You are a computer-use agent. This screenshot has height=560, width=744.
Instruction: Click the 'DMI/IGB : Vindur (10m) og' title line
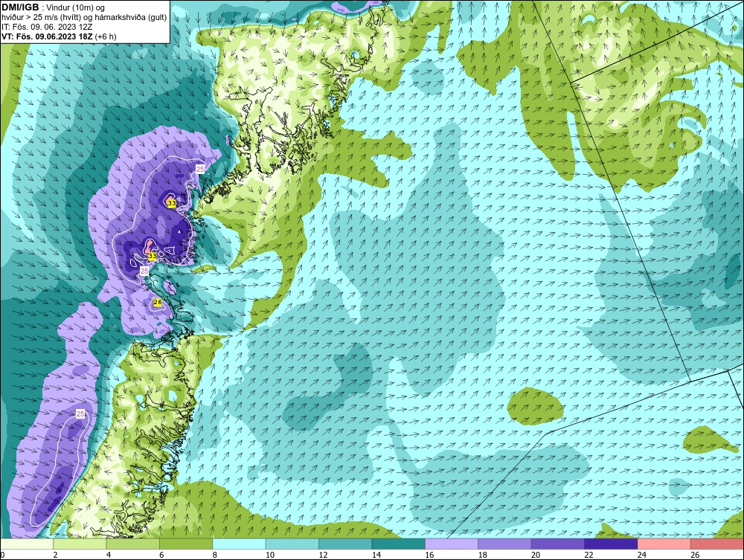click(54, 7)
